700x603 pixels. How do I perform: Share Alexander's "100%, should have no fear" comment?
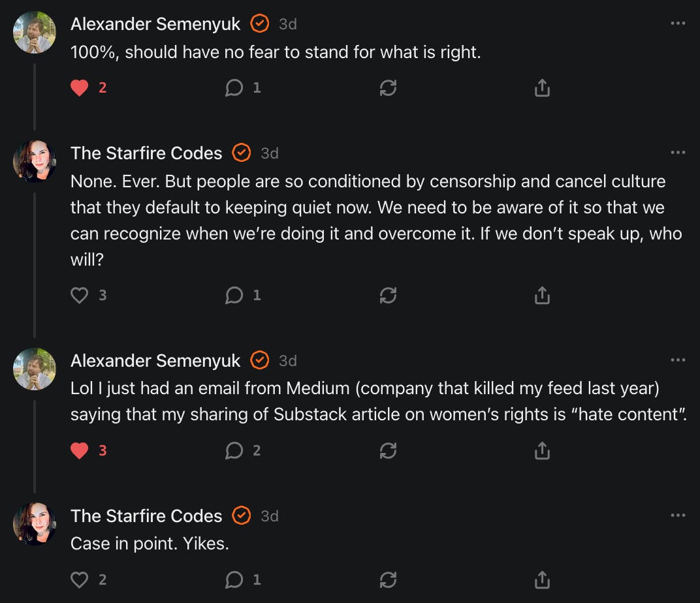[x=542, y=88]
